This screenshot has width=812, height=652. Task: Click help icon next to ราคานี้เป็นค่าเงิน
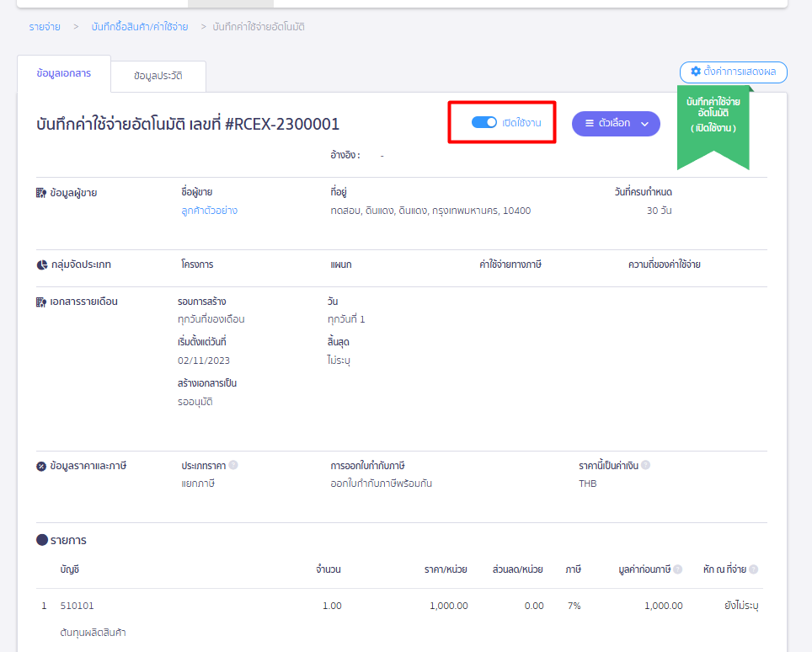click(x=645, y=465)
